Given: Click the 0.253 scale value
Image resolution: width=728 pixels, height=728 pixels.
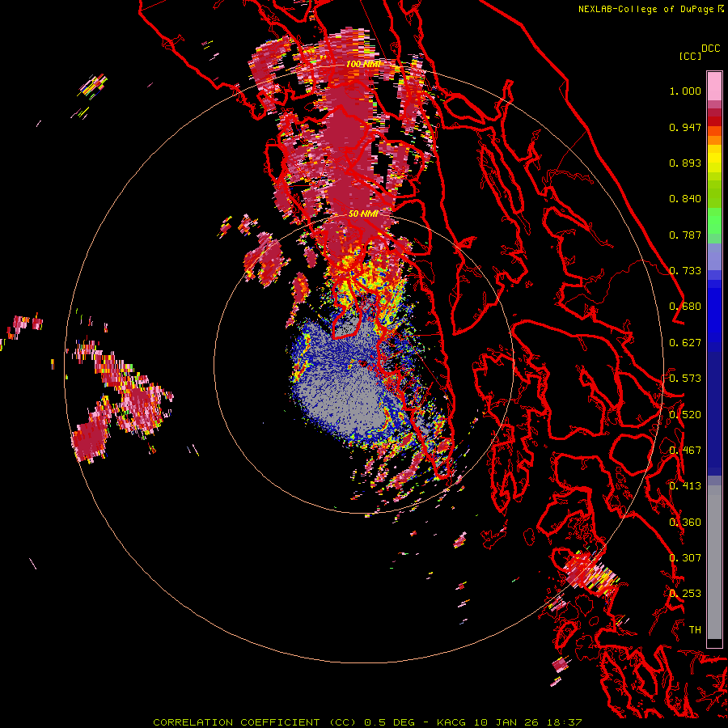Looking at the screenshot, I should tap(685, 594).
